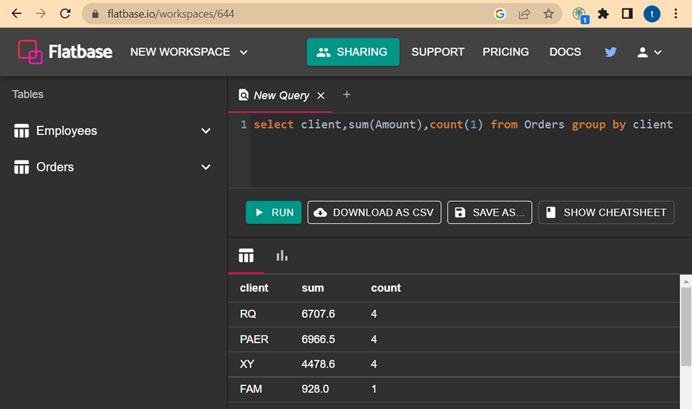Open the SUPPORT menu item
692x409 pixels.
[x=438, y=52]
